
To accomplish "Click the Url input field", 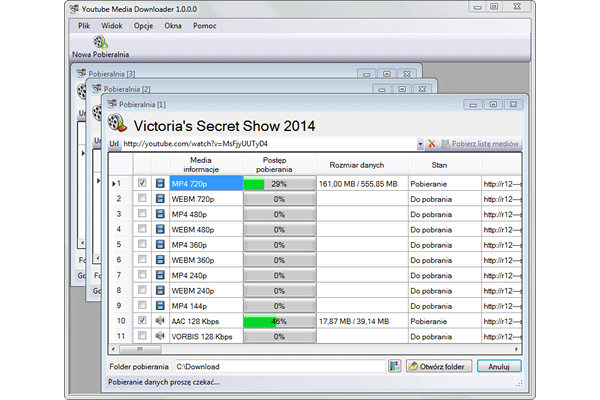I will tap(269, 144).
